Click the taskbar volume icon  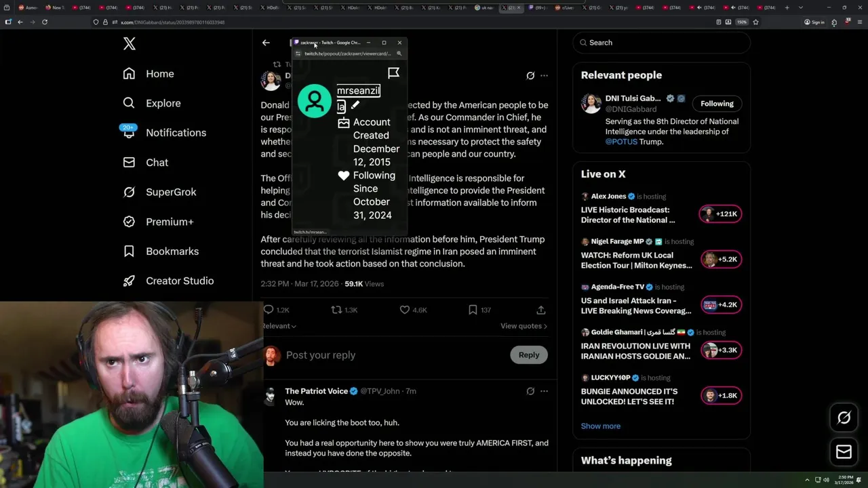(826, 481)
